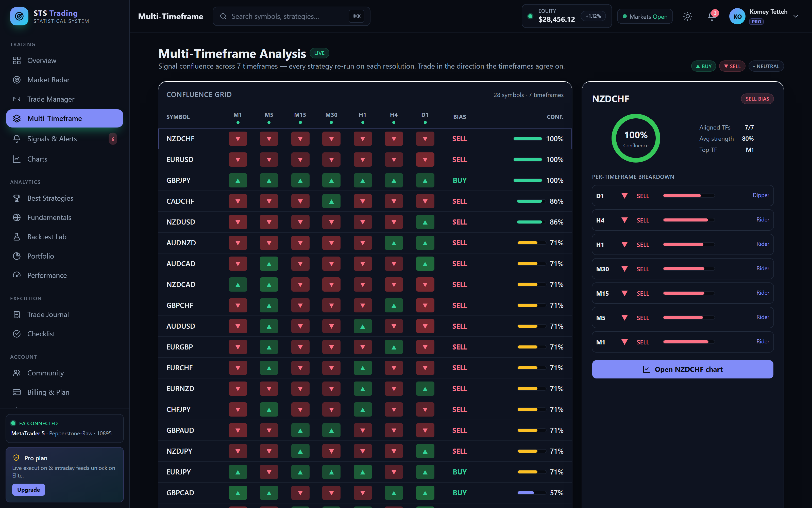The image size is (812, 508).
Task: Click the 100% Confluence ring gauge
Action: (x=635, y=138)
